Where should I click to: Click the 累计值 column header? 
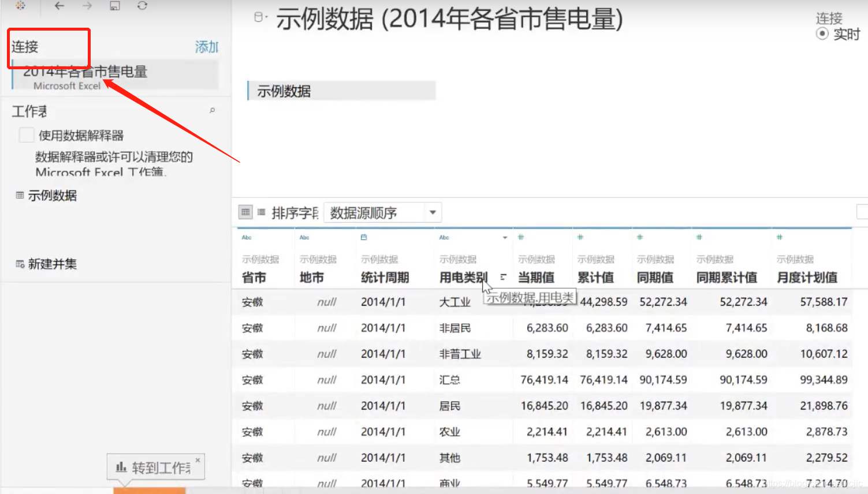click(x=596, y=278)
